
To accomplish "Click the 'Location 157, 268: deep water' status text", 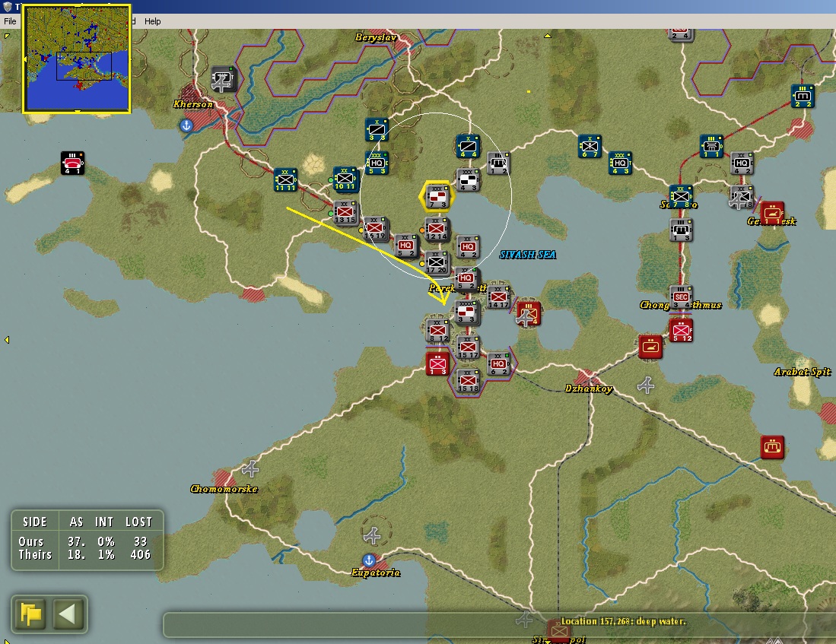I will 623,621.
